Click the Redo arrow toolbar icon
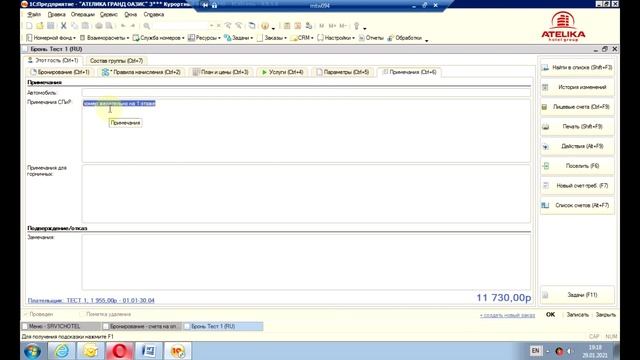This screenshot has height=360, width=640. click(x=133, y=26)
